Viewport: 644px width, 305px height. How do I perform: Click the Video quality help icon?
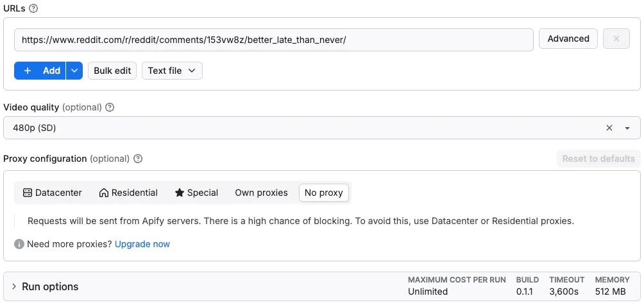[x=110, y=107]
